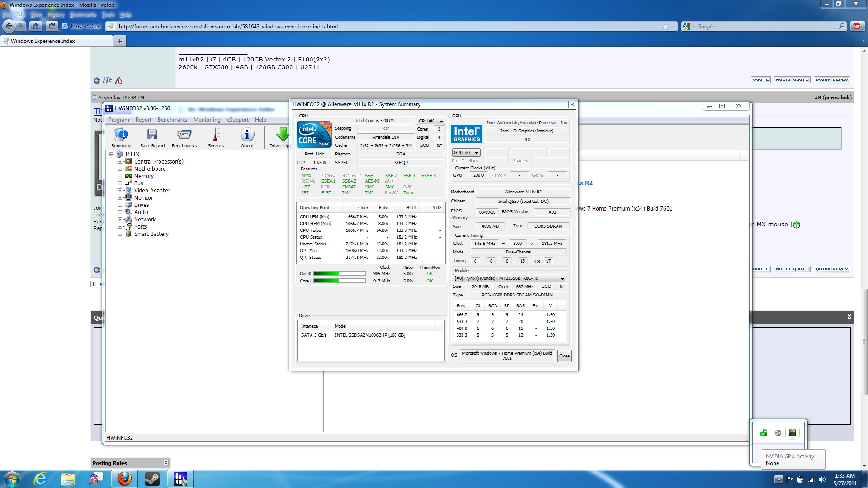Open the Report menu in HWiNFO32
The image size is (868, 488).
click(x=143, y=120)
